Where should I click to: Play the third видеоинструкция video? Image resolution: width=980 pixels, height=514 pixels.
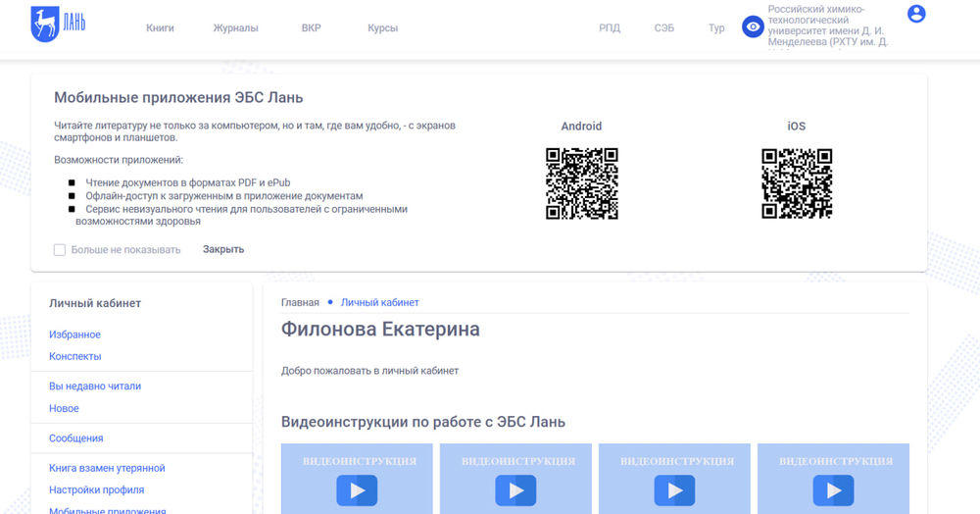pyautogui.click(x=674, y=488)
